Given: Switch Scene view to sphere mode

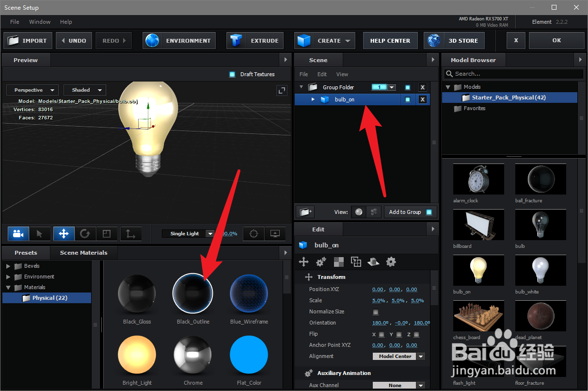Looking at the screenshot, I should (358, 212).
